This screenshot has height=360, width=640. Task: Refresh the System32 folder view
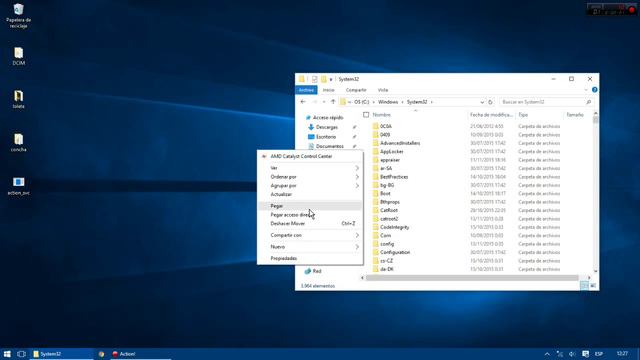(491, 102)
